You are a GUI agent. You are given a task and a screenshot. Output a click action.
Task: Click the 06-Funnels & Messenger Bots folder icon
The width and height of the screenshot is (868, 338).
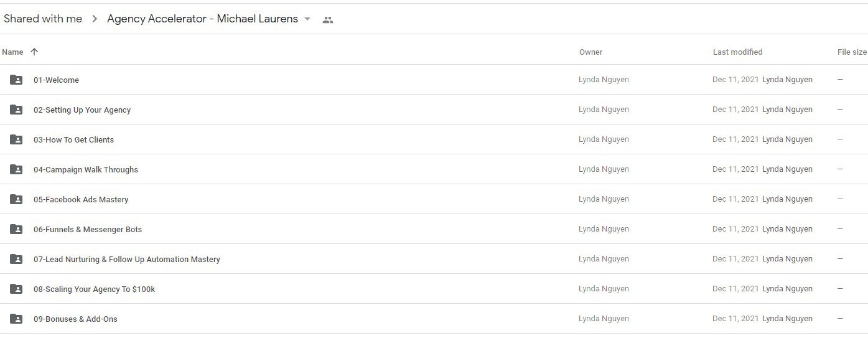click(x=16, y=229)
